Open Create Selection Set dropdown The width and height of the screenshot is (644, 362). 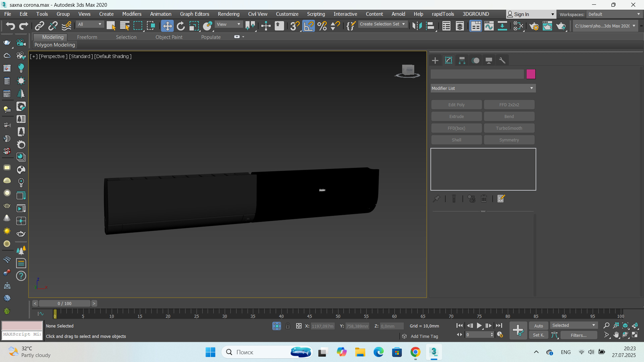click(382, 24)
